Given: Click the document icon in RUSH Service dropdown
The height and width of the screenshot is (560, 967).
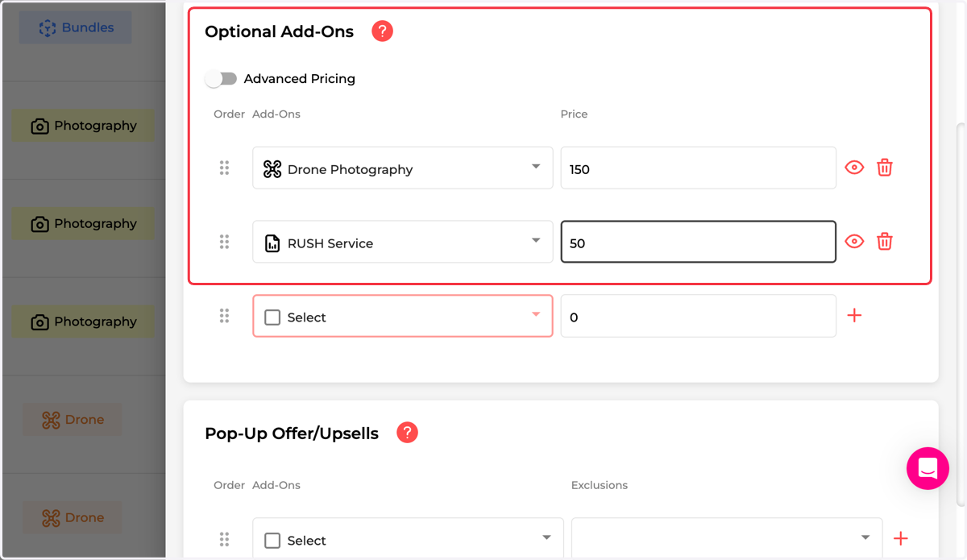Looking at the screenshot, I should pyautogui.click(x=272, y=243).
